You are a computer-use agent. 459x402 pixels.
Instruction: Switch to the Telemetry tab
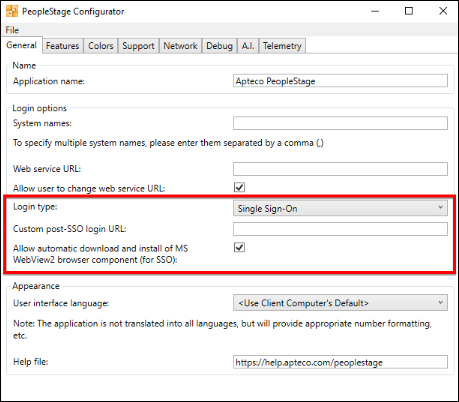pyautogui.click(x=282, y=46)
